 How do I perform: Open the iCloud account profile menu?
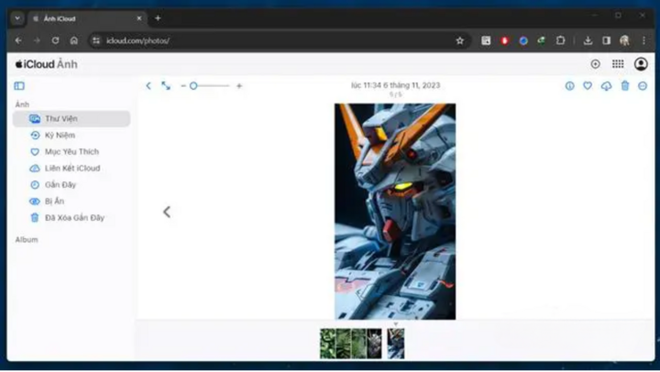(x=641, y=64)
